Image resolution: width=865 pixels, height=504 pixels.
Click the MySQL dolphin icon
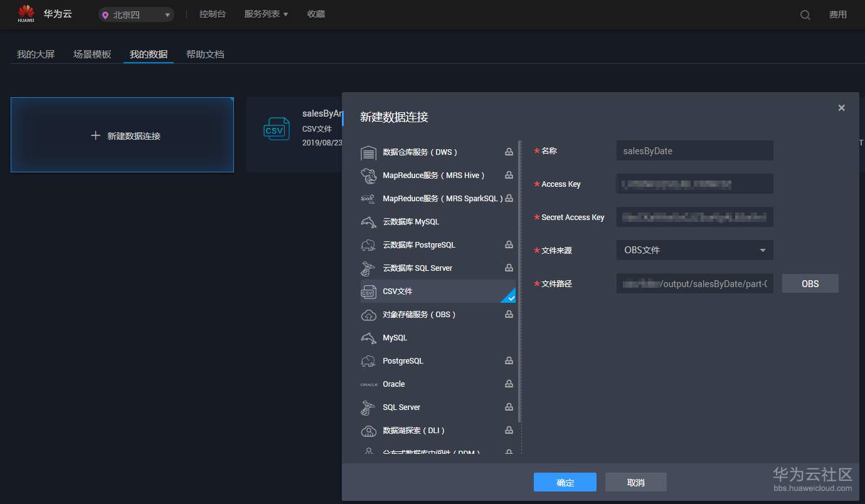point(368,338)
